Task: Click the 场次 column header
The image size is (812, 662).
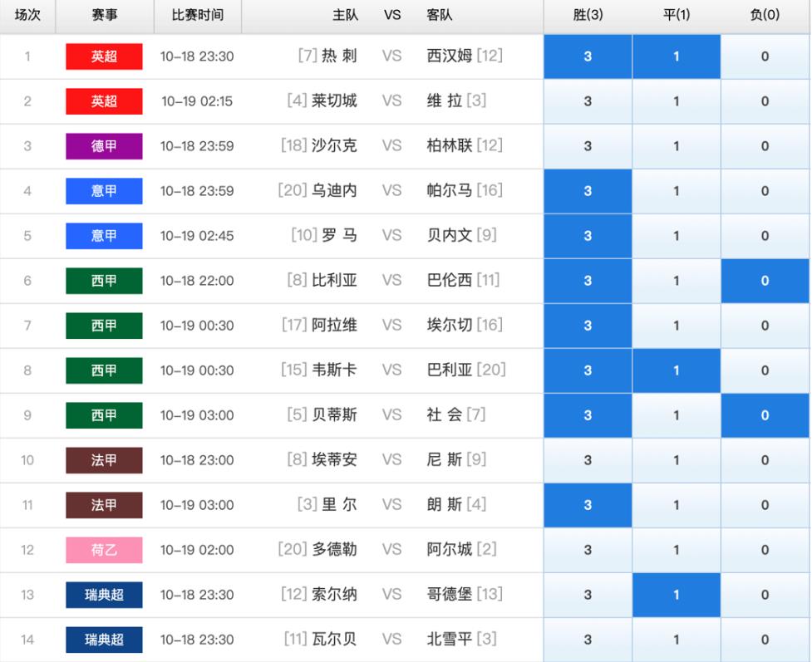Action: pos(27,15)
